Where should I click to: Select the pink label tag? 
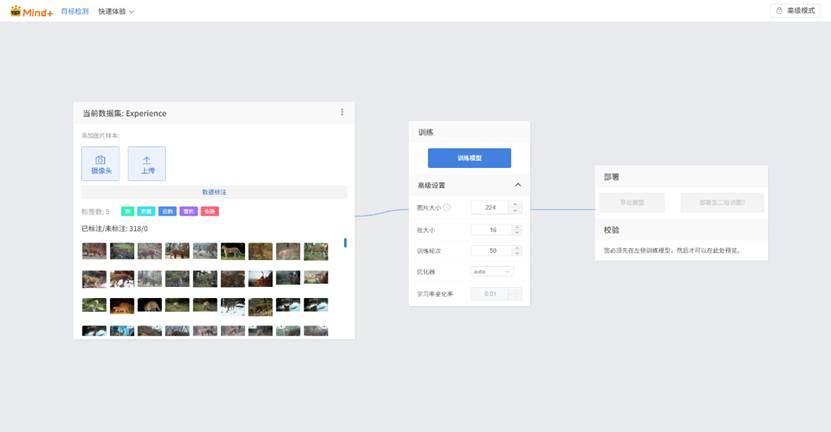209,211
